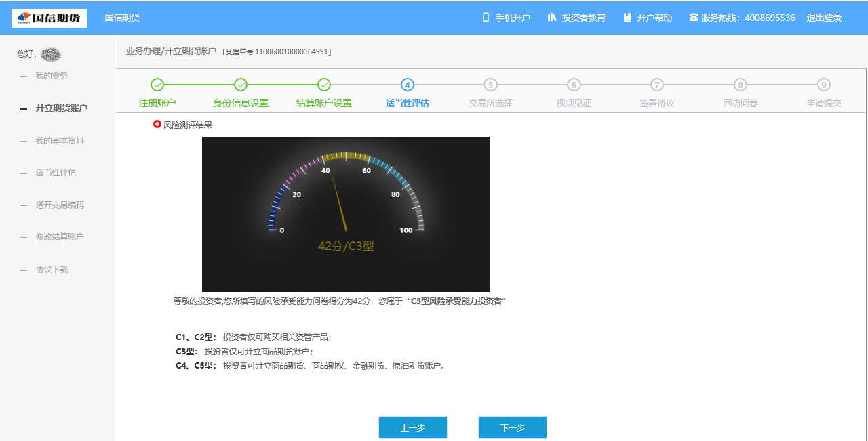This screenshot has width=868, height=441.
Task: Click the 国信期货 logo image
Action: coord(49,18)
